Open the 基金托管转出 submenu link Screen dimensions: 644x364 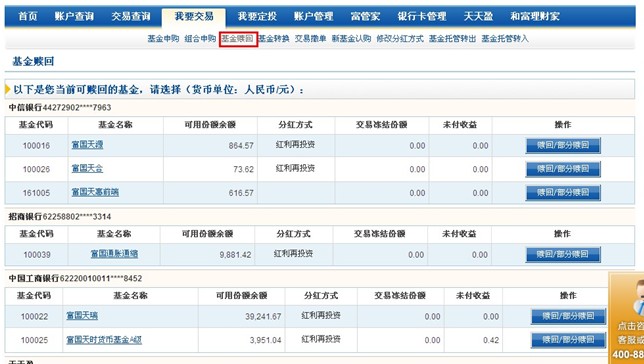tap(453, 39)
